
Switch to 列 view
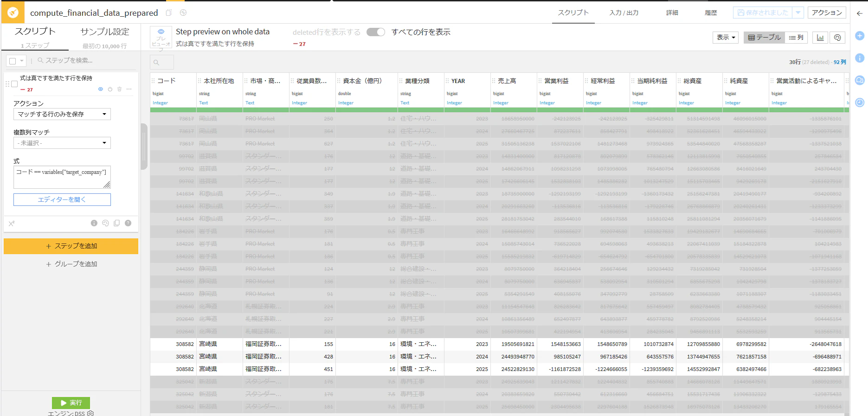point(796,38)
